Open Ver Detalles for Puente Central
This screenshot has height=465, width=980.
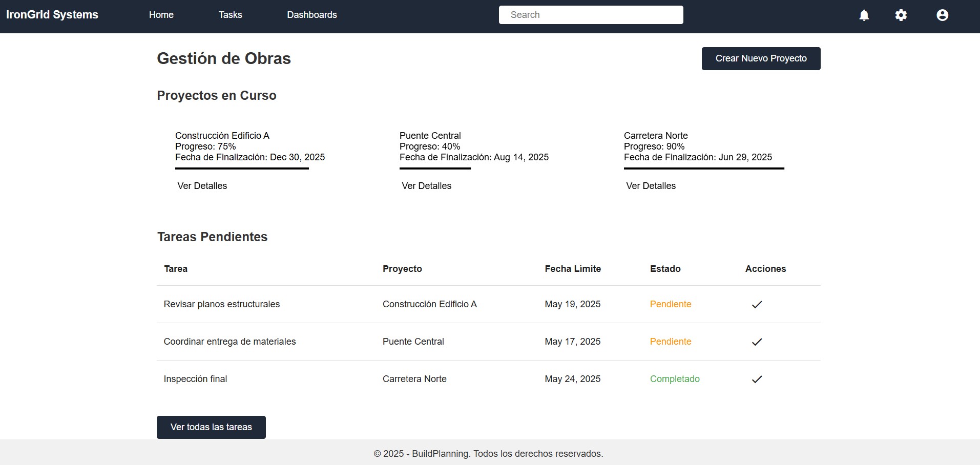click(427, 186)
